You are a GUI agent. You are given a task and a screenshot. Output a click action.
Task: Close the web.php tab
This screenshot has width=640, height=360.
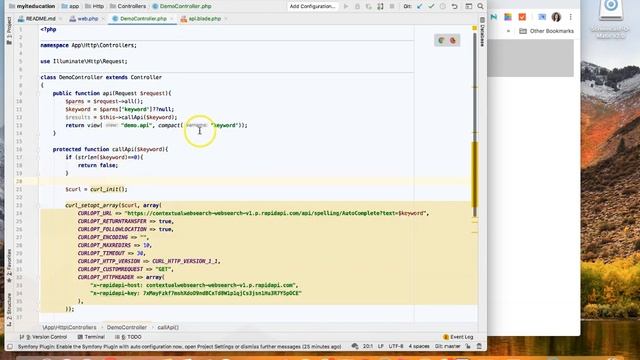(103, 19)
